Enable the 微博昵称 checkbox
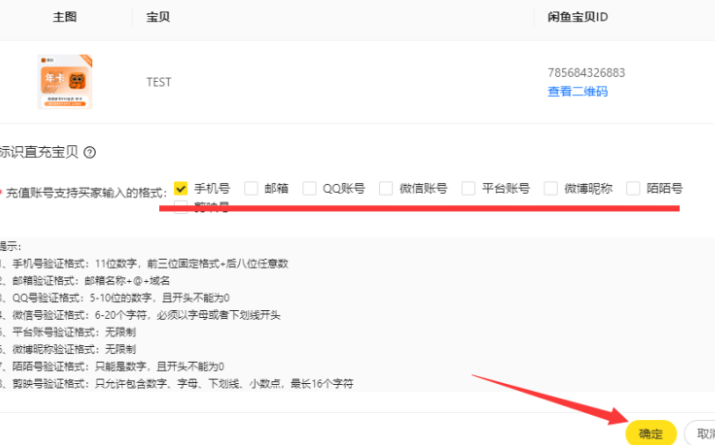The width and height of the screenshot is (715, 445). click(550, 188)
